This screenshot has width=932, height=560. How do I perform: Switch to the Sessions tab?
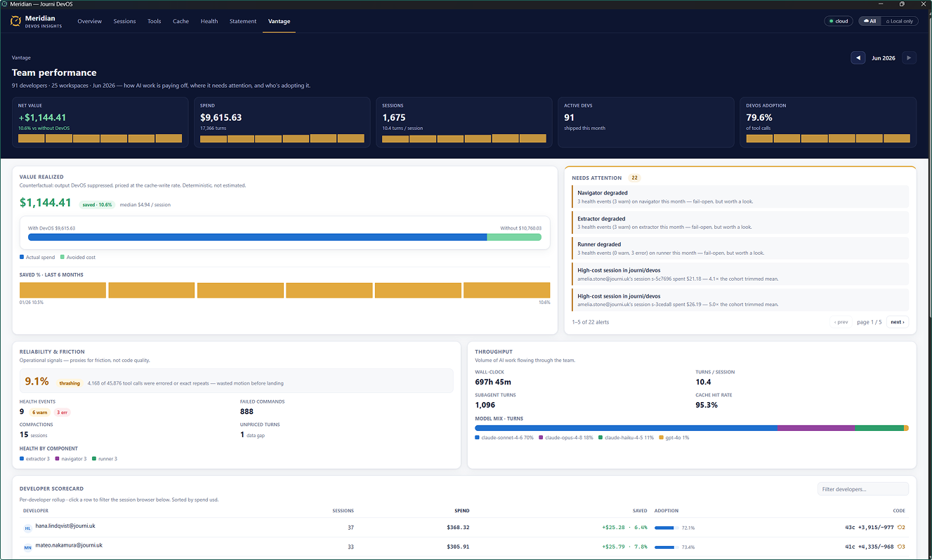coord(125,21)
